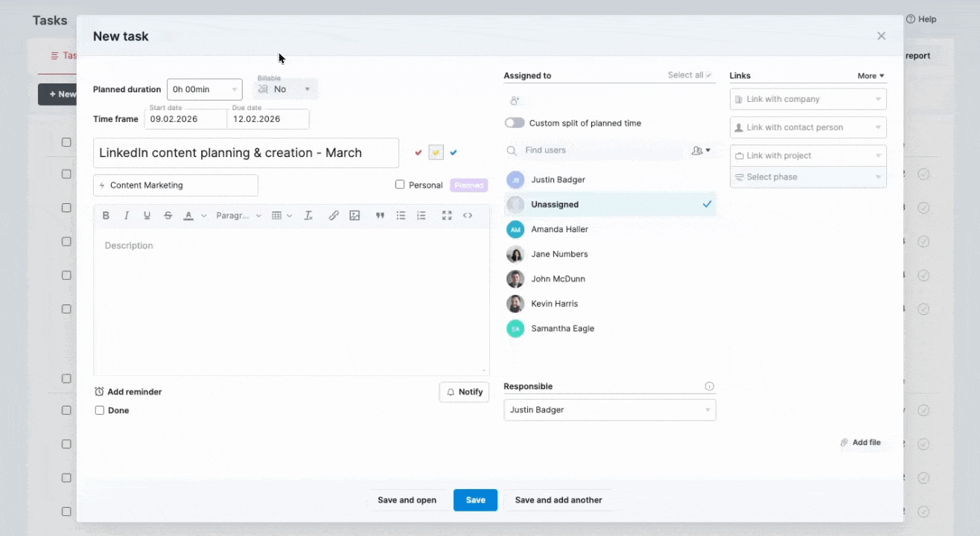Screen dimensions: 980x536
Task: Click the blue Save button
Action: click(475, 500)
